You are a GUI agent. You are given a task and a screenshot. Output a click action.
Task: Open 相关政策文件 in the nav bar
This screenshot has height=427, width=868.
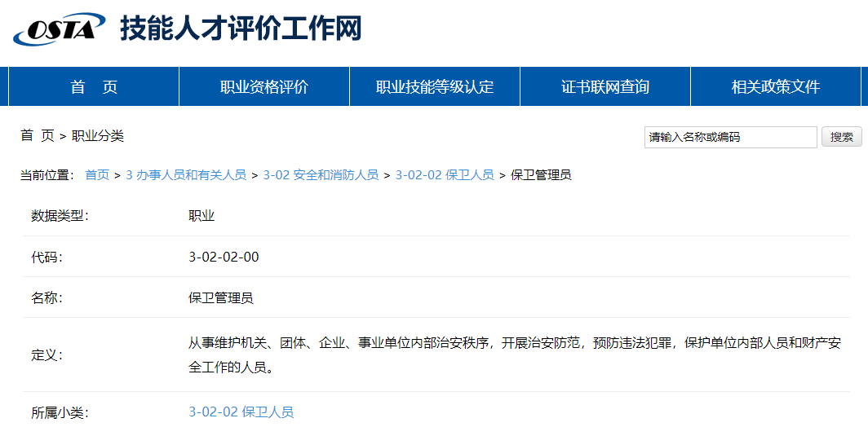(776, 87)
